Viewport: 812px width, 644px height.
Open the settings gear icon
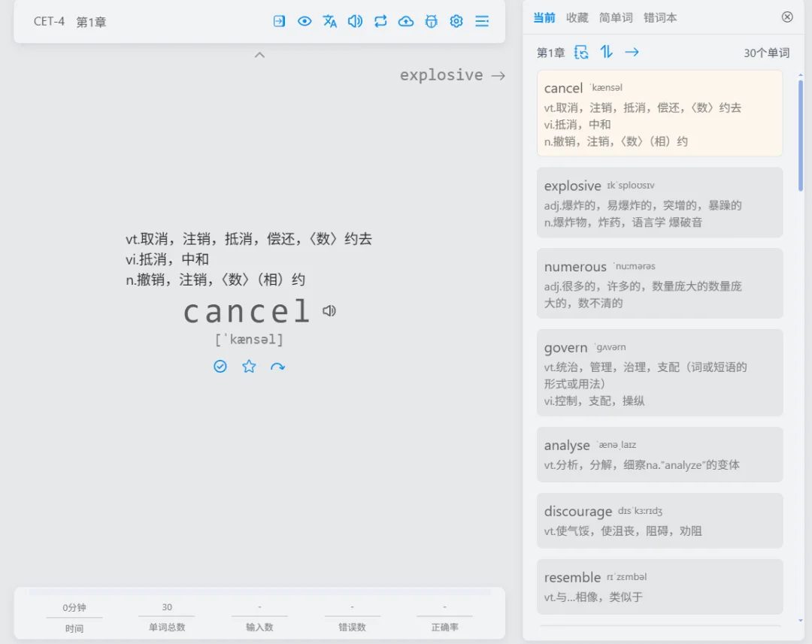pos(456,21)
